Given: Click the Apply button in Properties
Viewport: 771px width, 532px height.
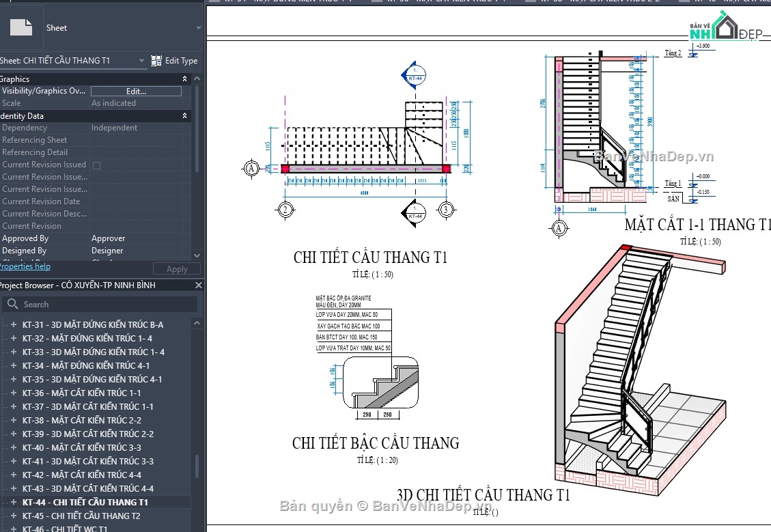Looking at the screenshot, I should pyautogui.click(x=176, y=269).
